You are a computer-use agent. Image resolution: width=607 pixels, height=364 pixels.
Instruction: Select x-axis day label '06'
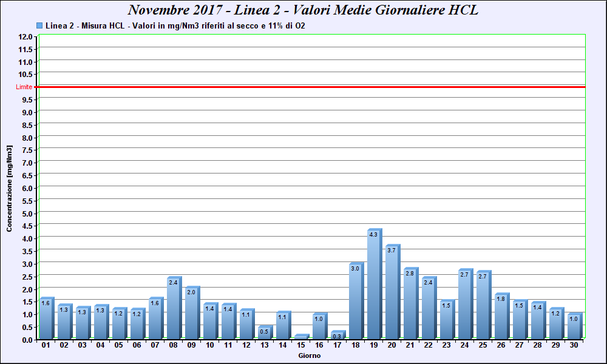(137, 345)
